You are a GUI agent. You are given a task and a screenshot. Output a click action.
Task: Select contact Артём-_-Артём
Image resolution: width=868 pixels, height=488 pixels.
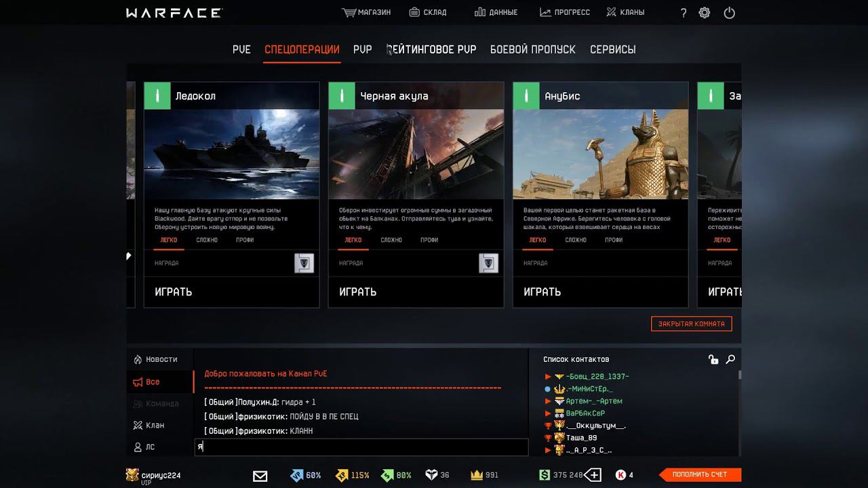594,401
